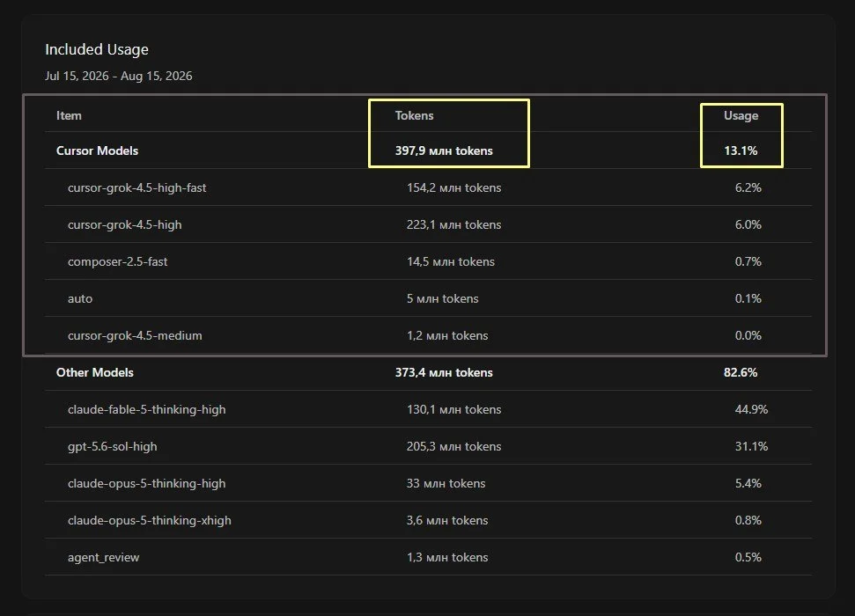The image size is (855, 616).
Task: Select the 'cursor-grok-4.5-high' model name
Action: tap(124, 224)
